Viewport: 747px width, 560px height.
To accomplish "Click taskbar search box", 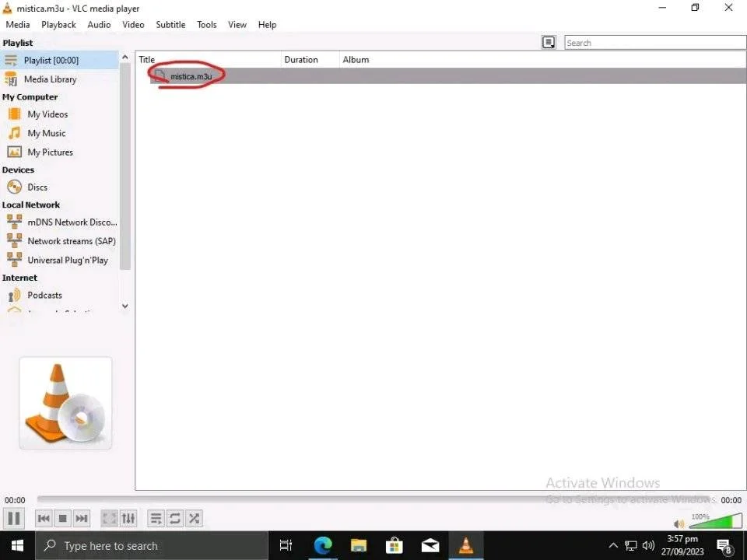I will pyautogui.click(x=152, y=546).
